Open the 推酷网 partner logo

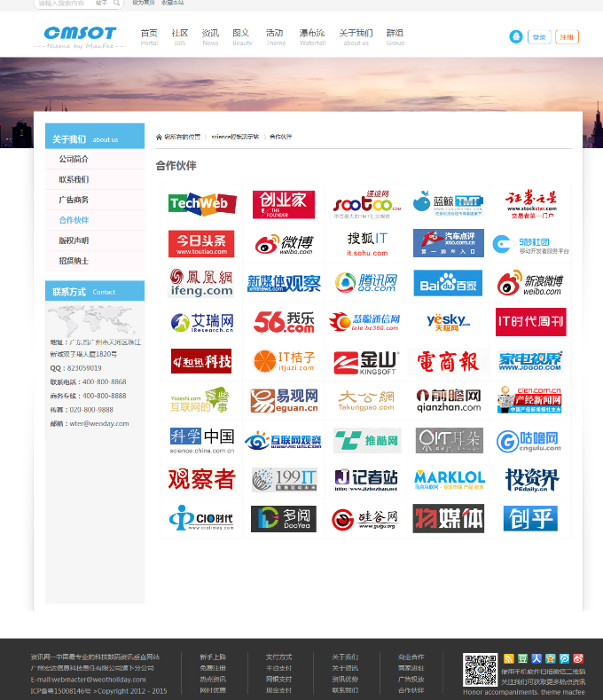367,441
